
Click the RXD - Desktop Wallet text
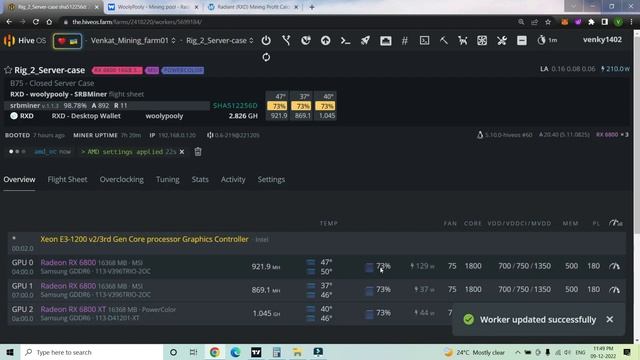86,116
